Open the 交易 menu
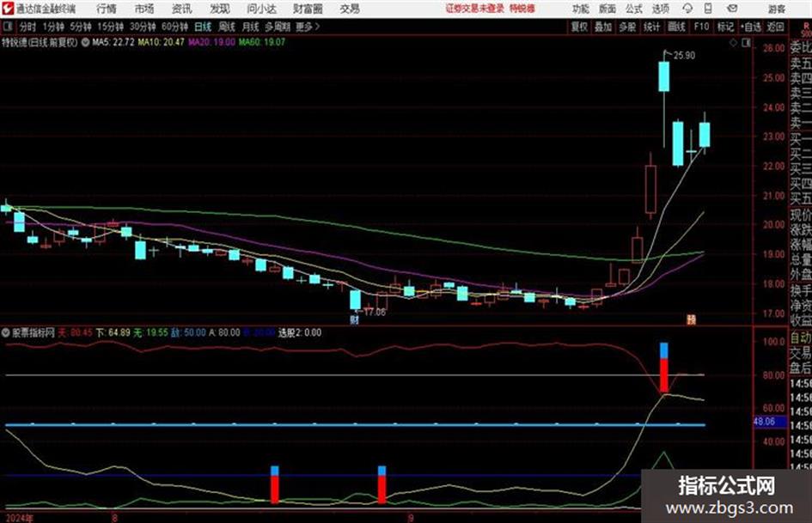The height and width of the screenshot is (523, 812). tap(350, 9)
